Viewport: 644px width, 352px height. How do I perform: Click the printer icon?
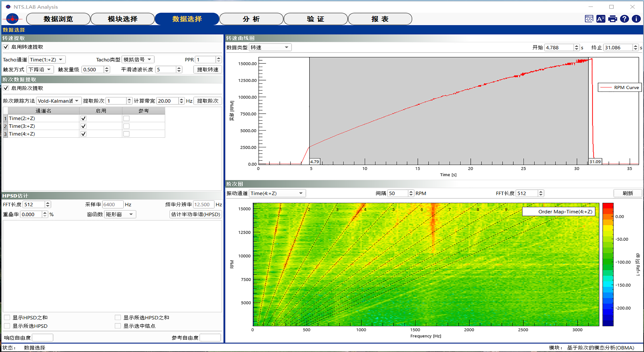pyautogui.click(x=612, y=19)
